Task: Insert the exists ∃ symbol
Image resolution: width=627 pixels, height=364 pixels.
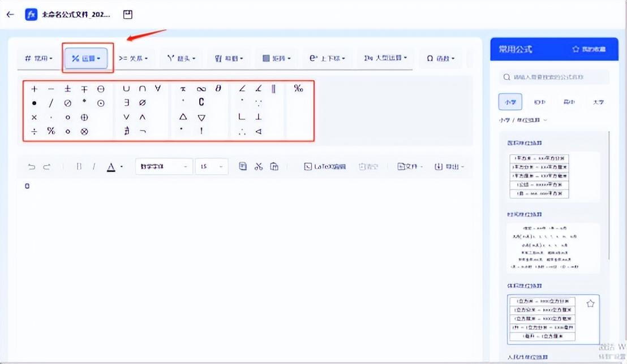Action: click(x=126, y=103)
